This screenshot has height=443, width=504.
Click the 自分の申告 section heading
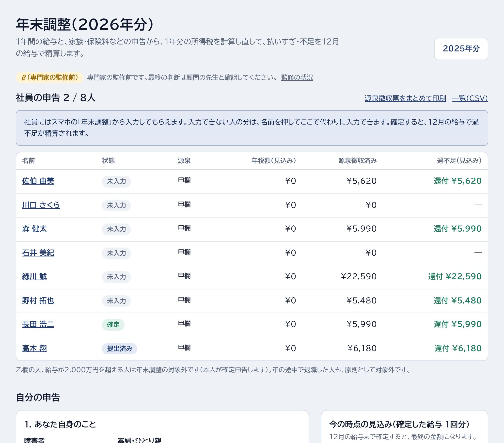click(x=38, y=398)
